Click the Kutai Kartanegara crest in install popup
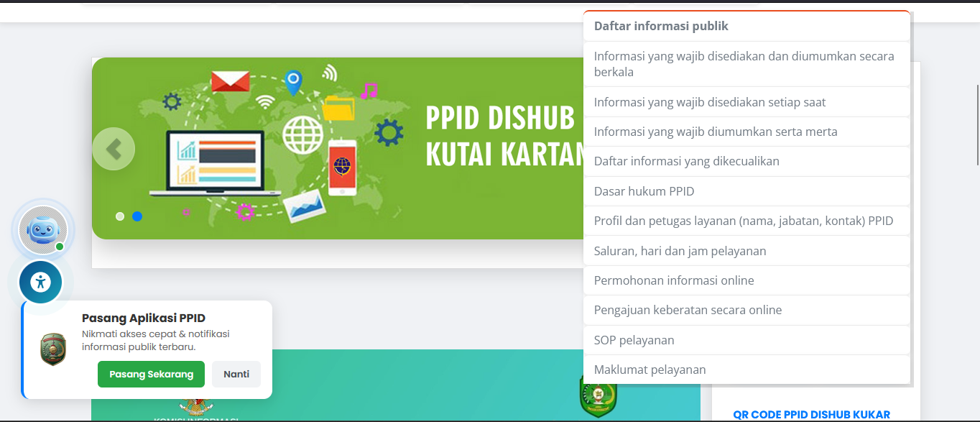Viewport: 980px width, 422px height. [53, 349]
